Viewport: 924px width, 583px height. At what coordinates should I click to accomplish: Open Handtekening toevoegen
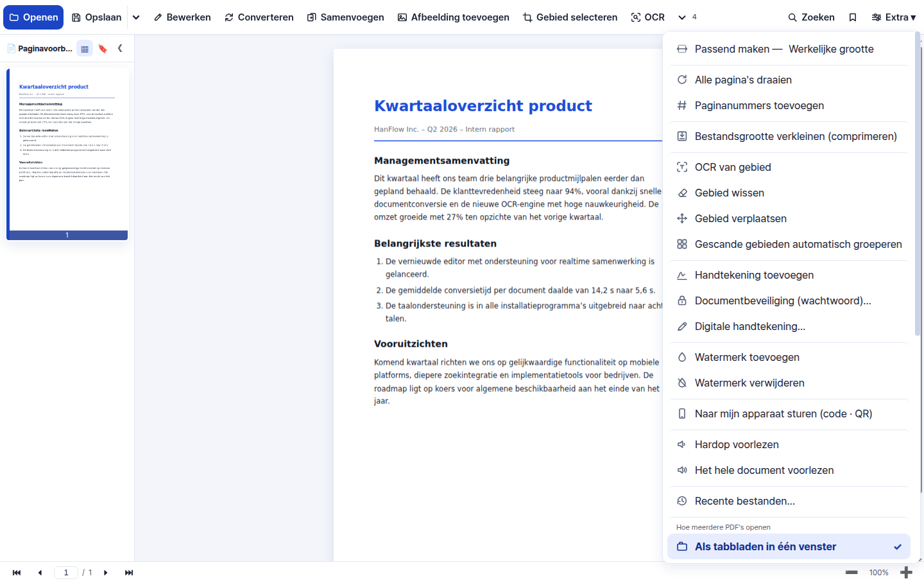(x=789, y=275)
